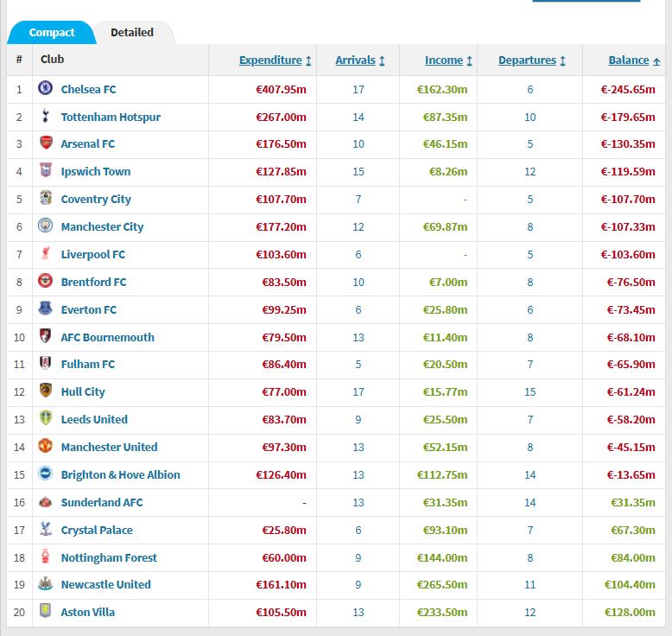Screen dimensions: 672x636
Task: Click the Everton FC club crest
Action: point(45,308)
